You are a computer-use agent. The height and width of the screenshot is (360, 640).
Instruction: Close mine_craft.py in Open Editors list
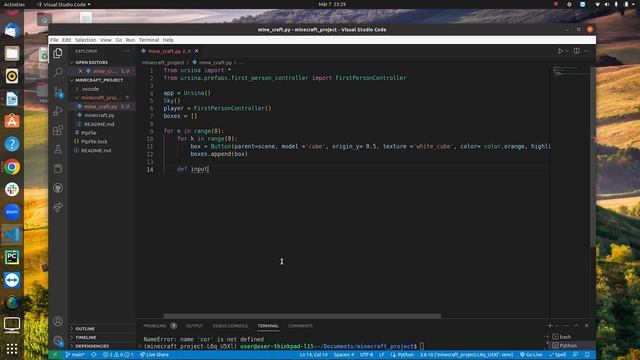click(80, 71)
